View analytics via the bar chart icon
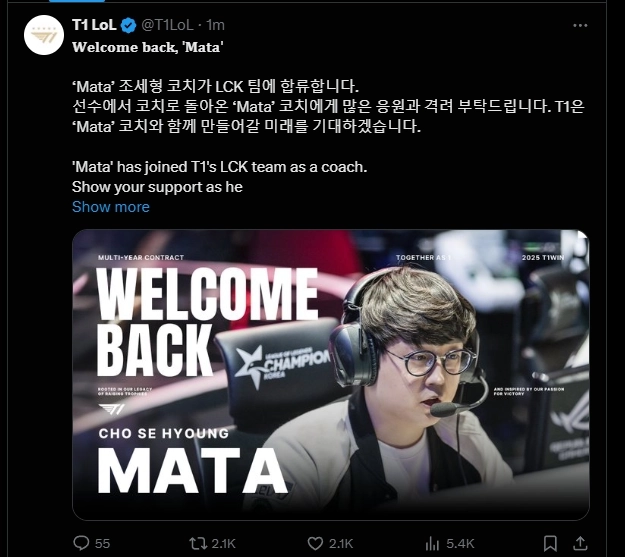This screenshot has width=625, height=557. (x=432, y=543)
